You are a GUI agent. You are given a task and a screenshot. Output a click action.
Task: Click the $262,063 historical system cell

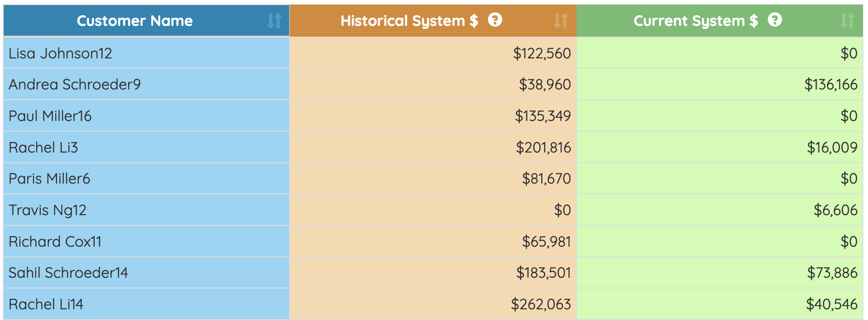[x=433, y=304]
